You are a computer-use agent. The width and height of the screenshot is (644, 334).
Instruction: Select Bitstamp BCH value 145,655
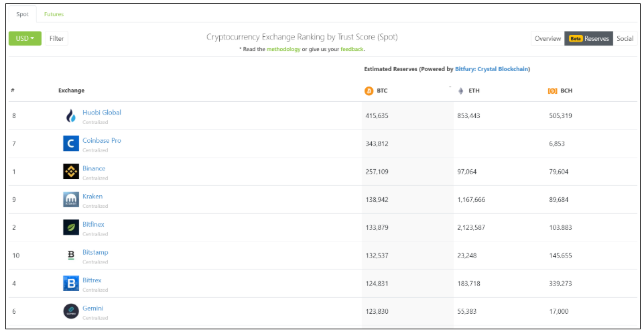click(x=561, y=256)
